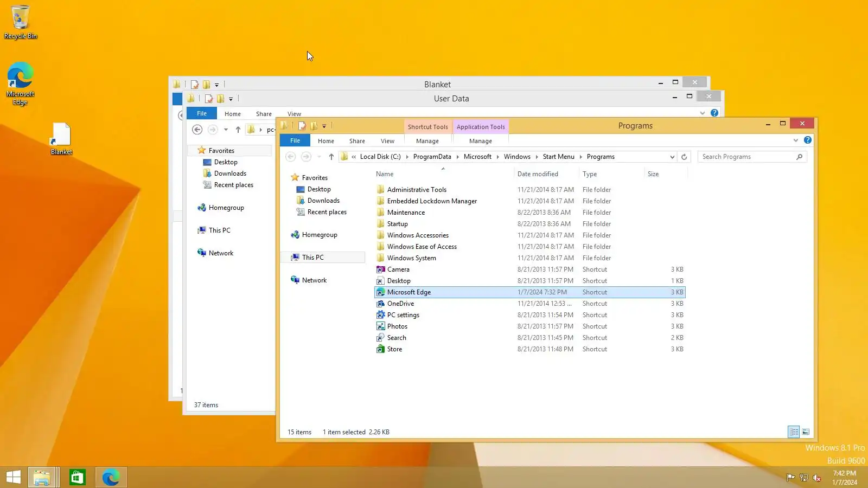
Task: Click the Photos shortcut icon in the file list
Action: (380, 326)
